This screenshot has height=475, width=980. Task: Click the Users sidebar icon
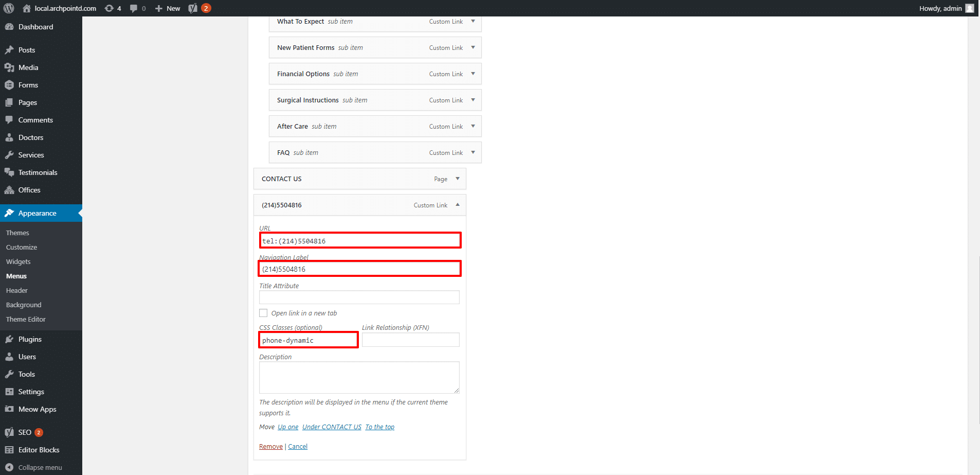9,357
